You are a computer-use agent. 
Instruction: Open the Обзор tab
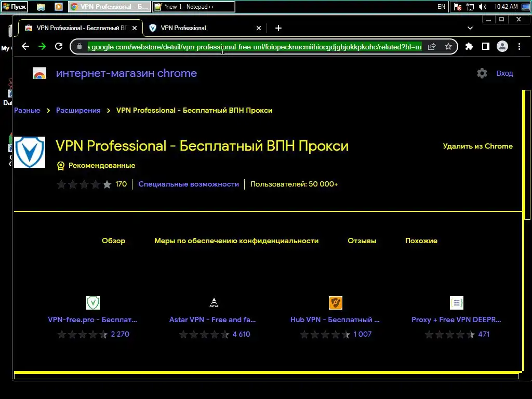[x=114, y=241]
